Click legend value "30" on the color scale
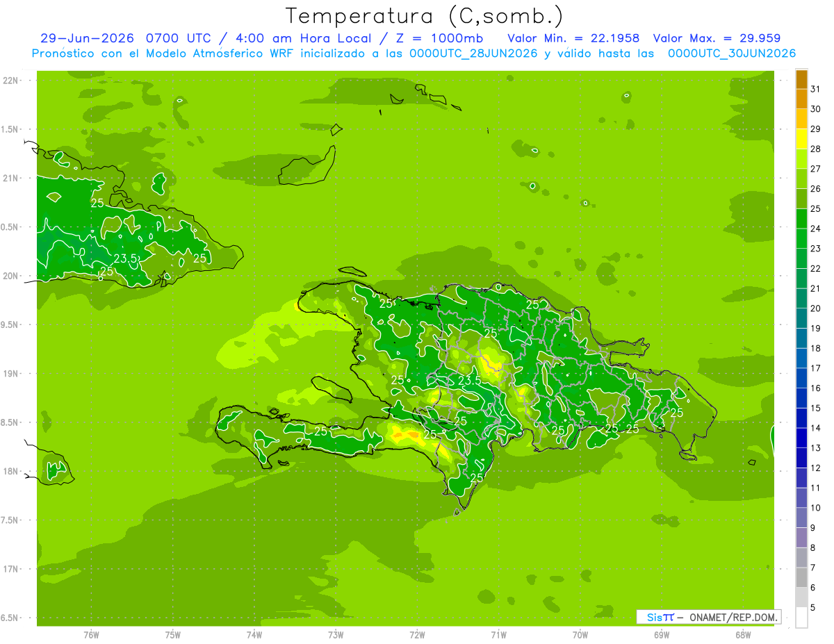The width and height of the screenshot is (834, 644). click(816, 109)
